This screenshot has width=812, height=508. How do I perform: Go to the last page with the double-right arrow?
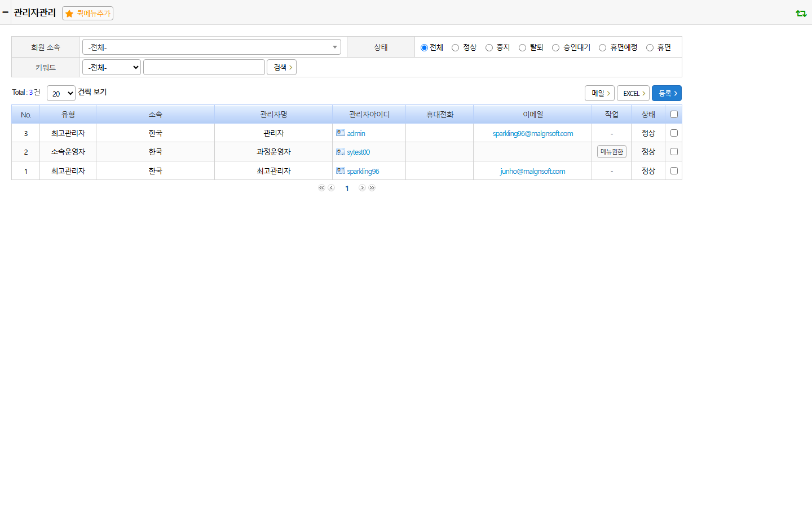372,188
